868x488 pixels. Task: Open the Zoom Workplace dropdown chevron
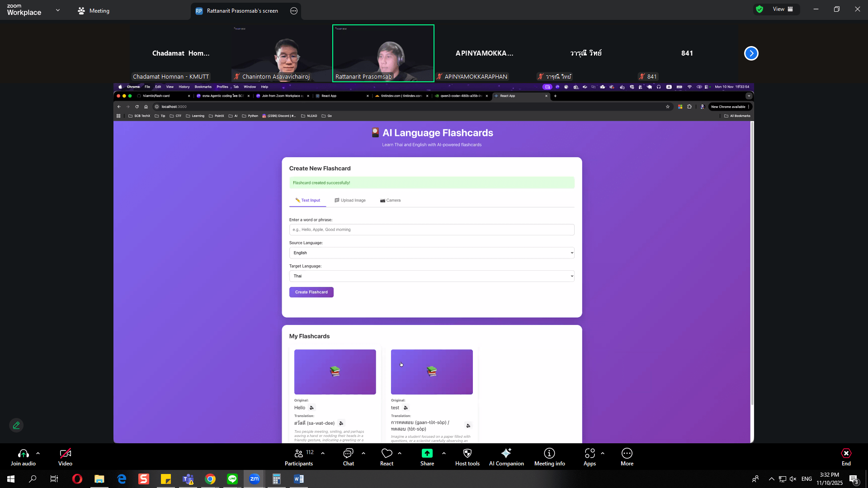pos(58,10)
